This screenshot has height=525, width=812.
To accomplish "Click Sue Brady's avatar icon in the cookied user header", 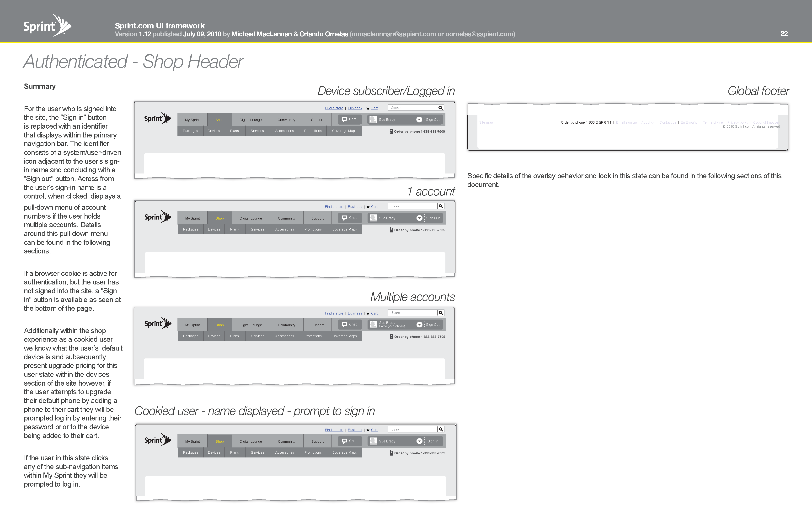I will 373,441.
